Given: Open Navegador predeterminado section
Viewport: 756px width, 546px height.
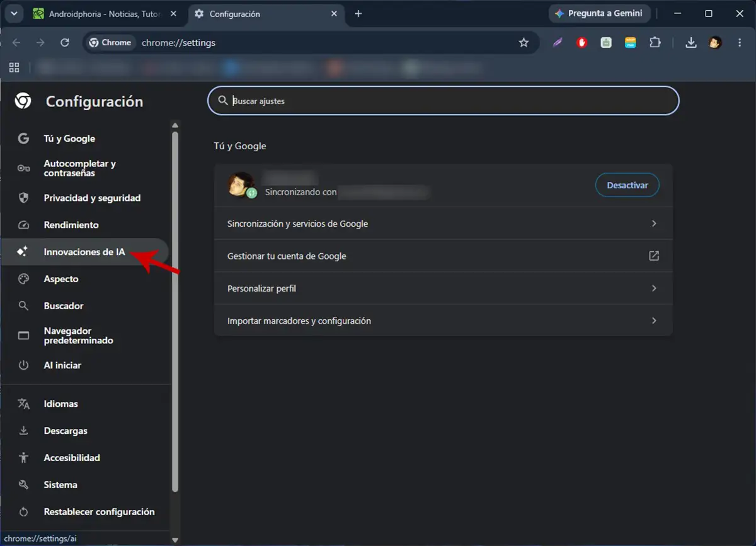Looking at the screenshot, I should tap(85, 336).
